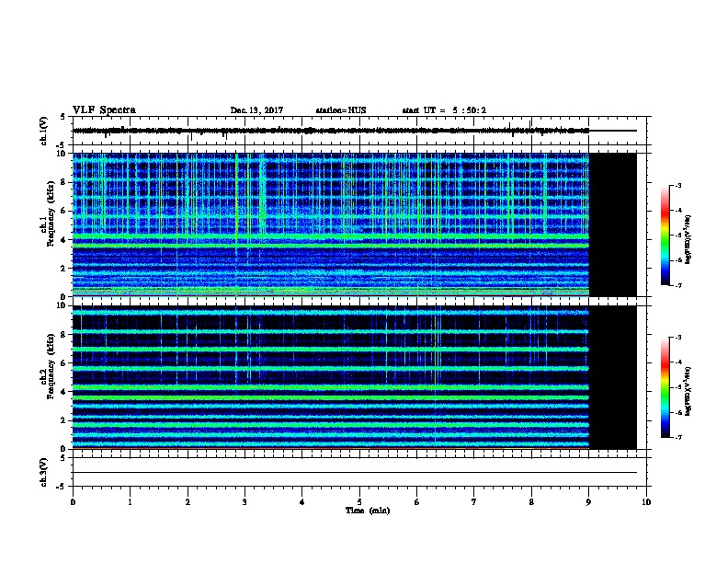
Task: Click the "2" kHz tick on ch.2 frequency axis
Action: point(64,420)
